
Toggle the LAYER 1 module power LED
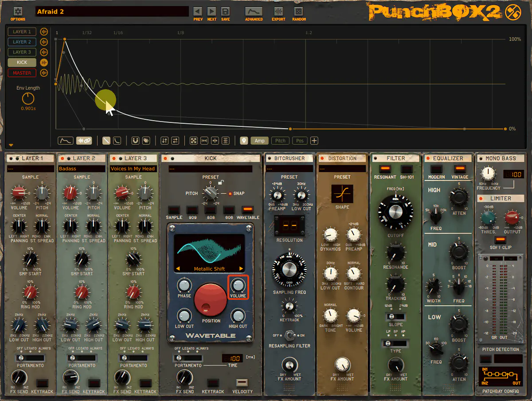pos(11,158)
